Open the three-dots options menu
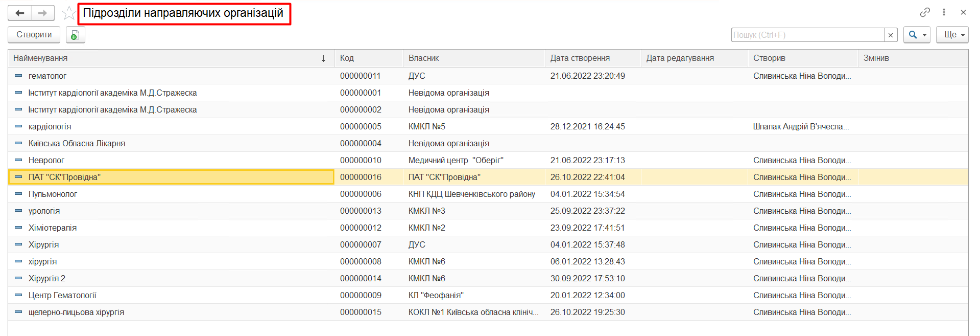This screenshot has height=336, width=980. (944, 12)
